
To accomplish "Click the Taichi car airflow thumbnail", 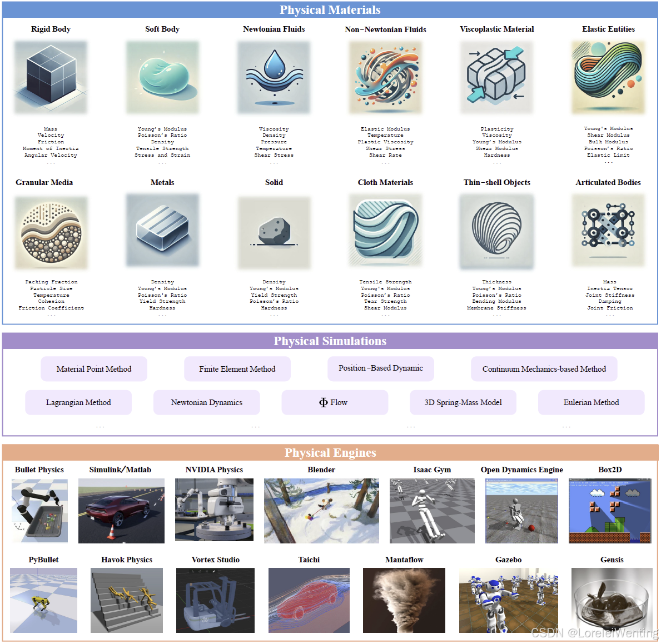I will pos(309,600).
